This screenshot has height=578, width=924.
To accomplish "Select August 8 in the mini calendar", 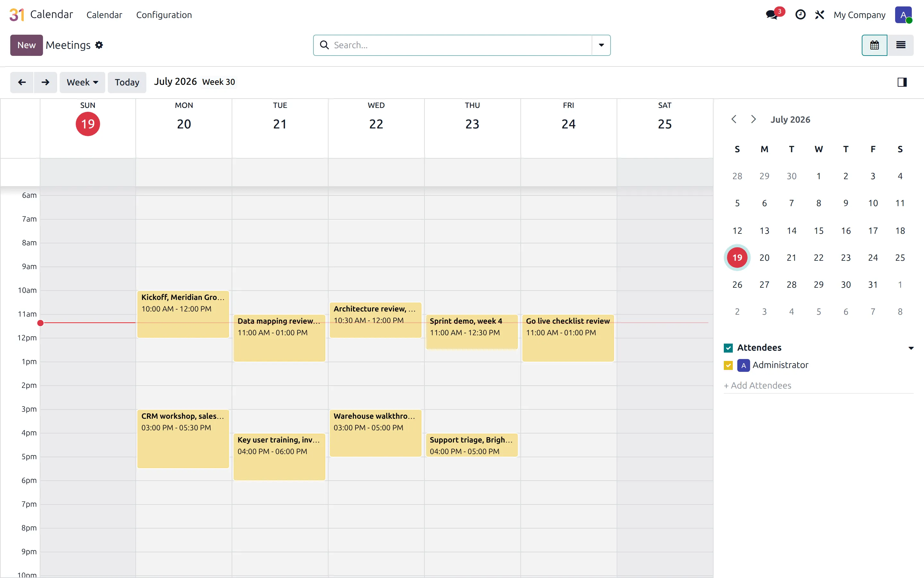I will (x=900, y=312).
